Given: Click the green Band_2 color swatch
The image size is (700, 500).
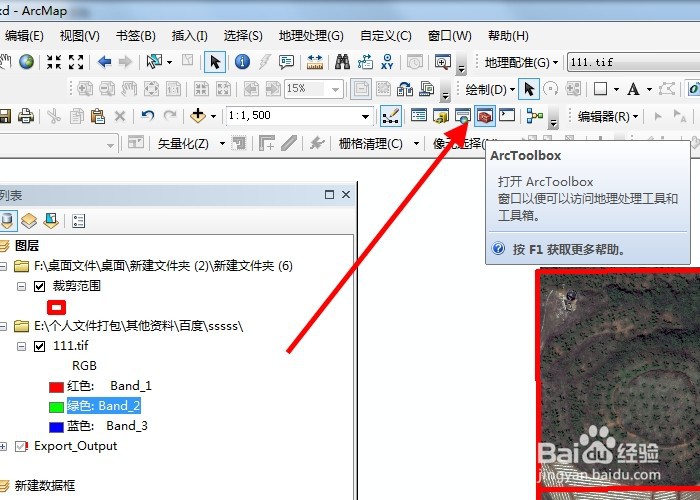Looking at the screenshot, I should (56, 407).
